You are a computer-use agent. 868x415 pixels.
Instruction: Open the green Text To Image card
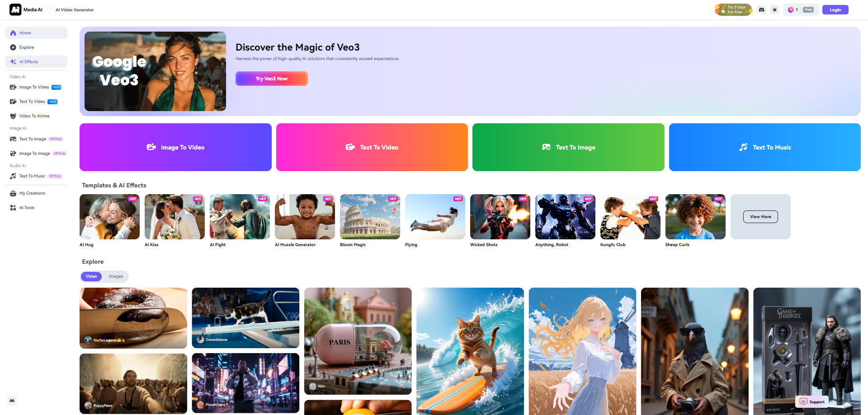coord(568,147)
